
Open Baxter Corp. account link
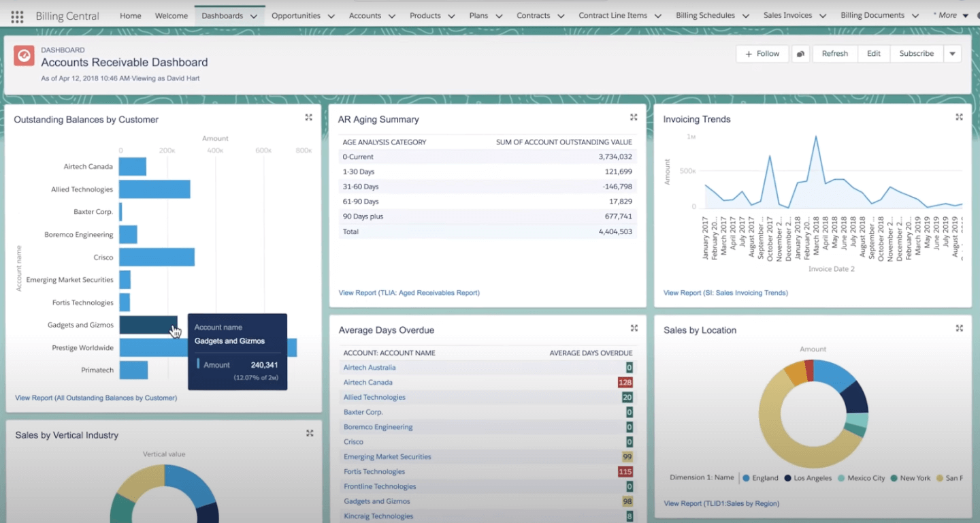coord(363,413)
